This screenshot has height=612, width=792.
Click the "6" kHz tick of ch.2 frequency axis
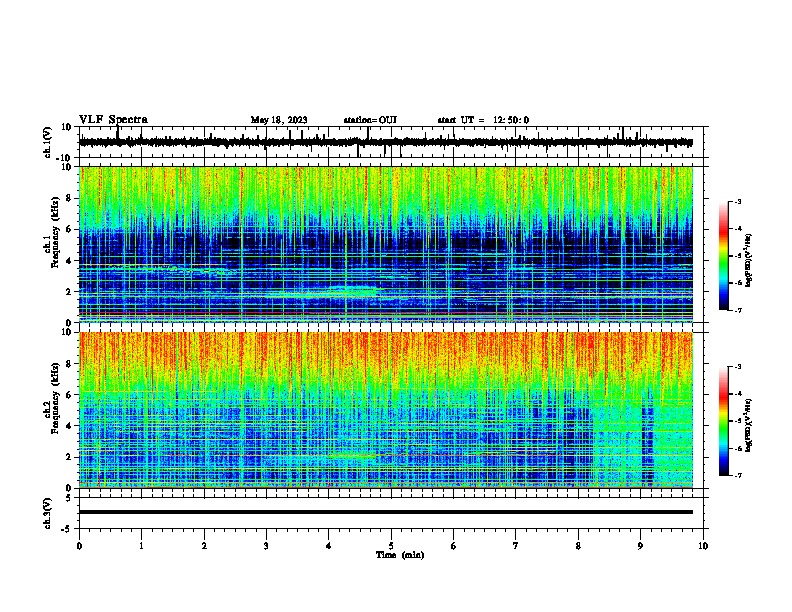[69, 395]
